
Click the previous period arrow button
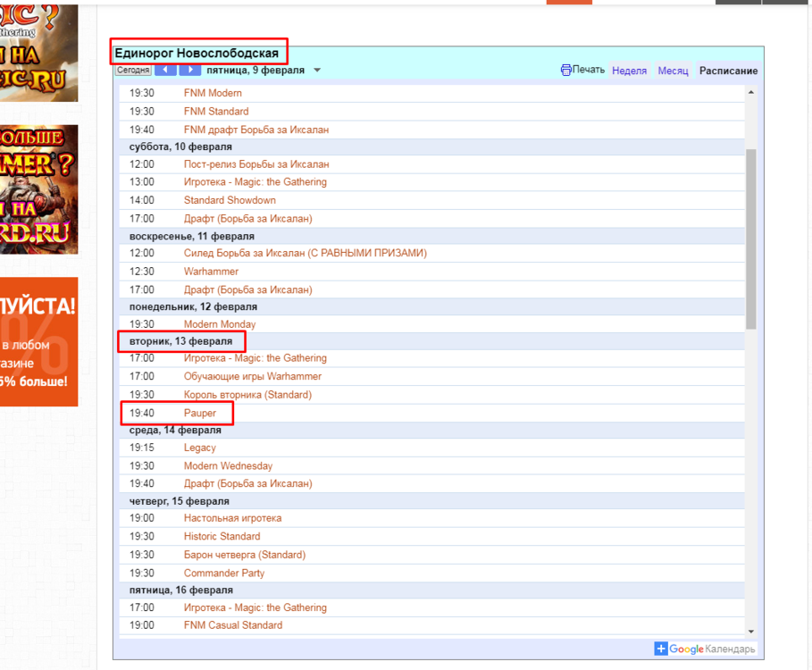(x=165, y=70)
